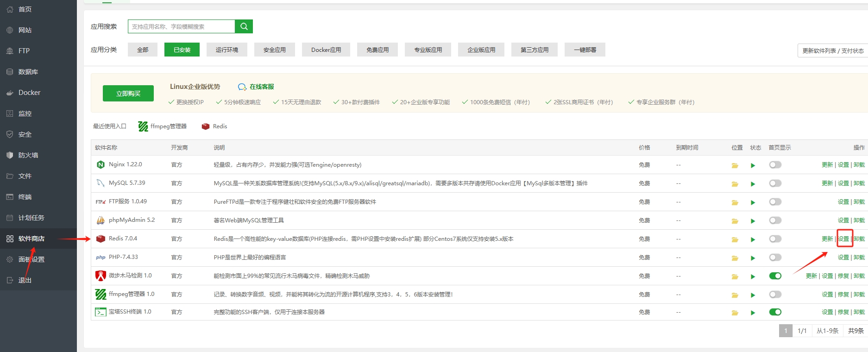This screenshot has height=352, width=868.
Task: Click 卸载 for PHP-7.4.33
Action: 859,258
